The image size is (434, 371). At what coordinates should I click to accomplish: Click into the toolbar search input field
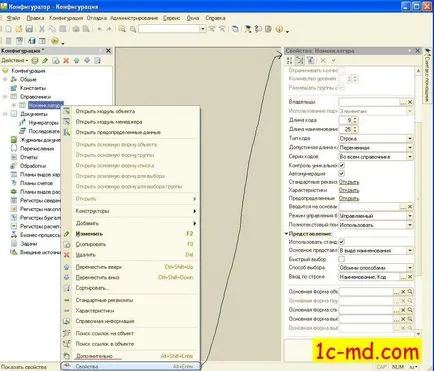[x=169, y=29]
